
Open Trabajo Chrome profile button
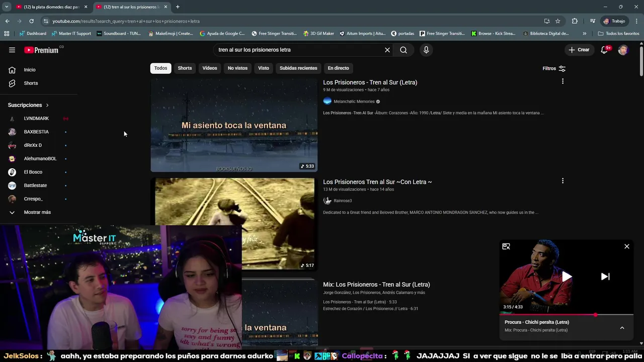coord(614,21)
